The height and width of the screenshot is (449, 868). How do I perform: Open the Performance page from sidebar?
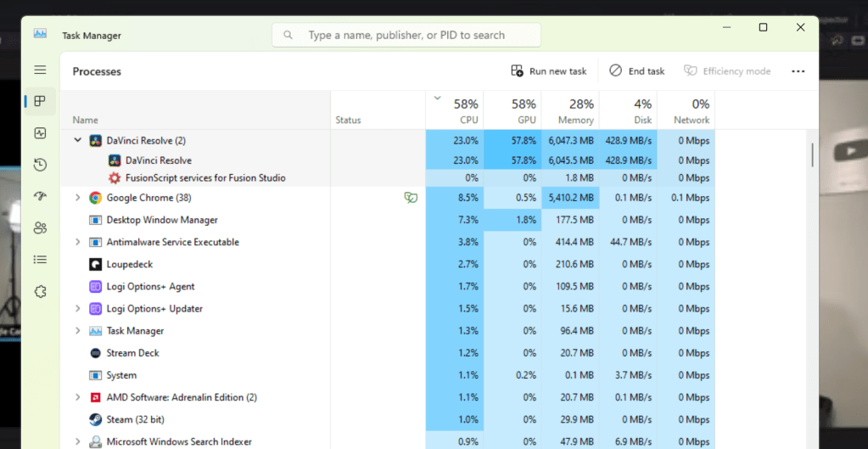tap(40, 133)
